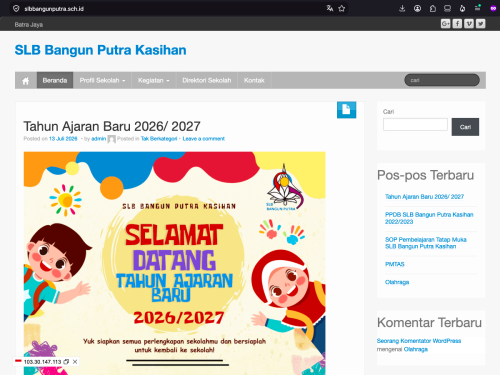Image resolution: width=500 pixels, height=375 pixels.
Task: Open recent post Tahun Ajaran Baru 2026/ 2027 in sidebar
Action: [424, 197]
